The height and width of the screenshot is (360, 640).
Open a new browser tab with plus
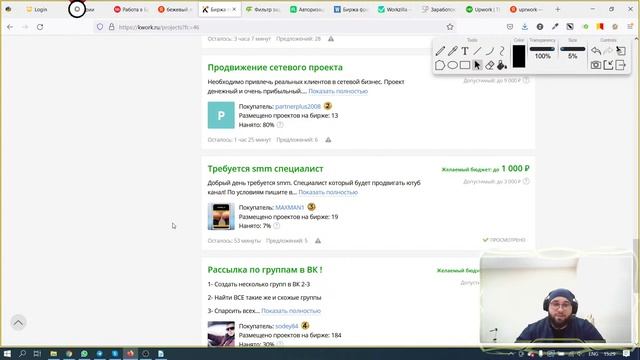(558, 9)
